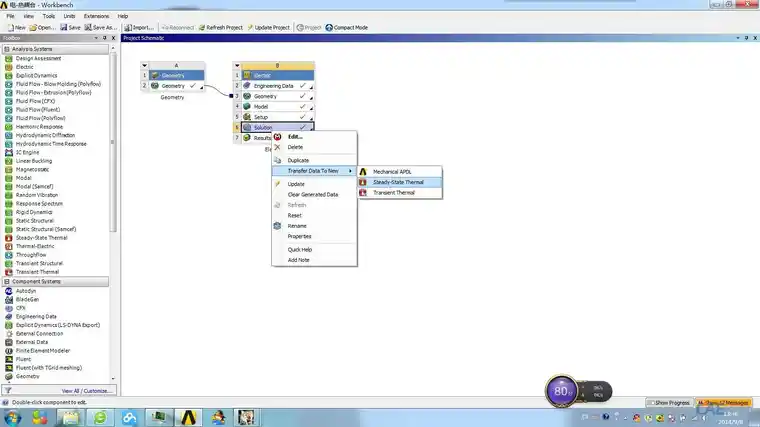Choose Quick Help in the context menu
This screenshot has height=427, width=760.
tap(314, 249)
